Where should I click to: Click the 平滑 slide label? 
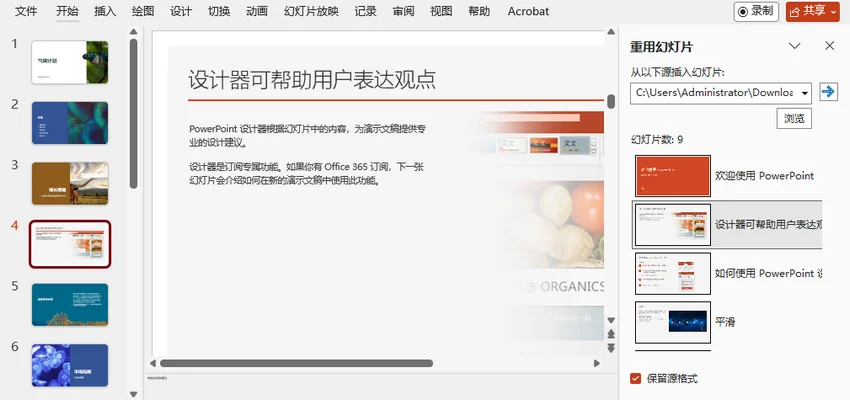[x=725, y=322]
